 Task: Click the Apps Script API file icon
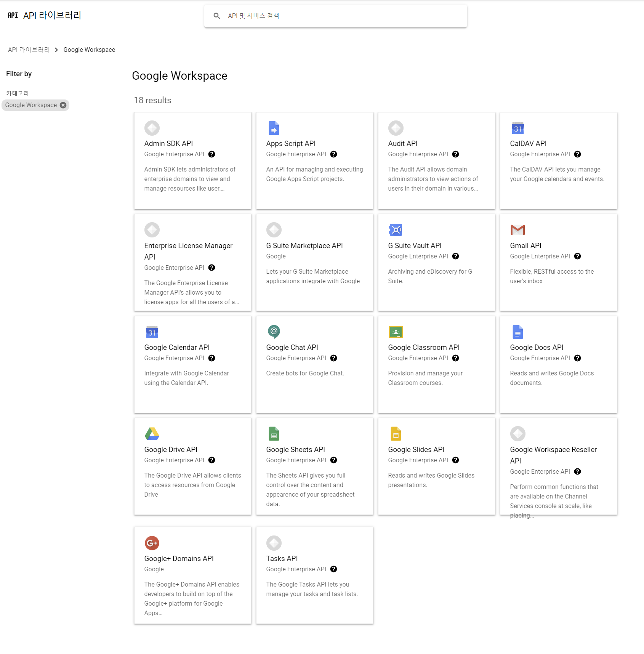coord(274,128)
